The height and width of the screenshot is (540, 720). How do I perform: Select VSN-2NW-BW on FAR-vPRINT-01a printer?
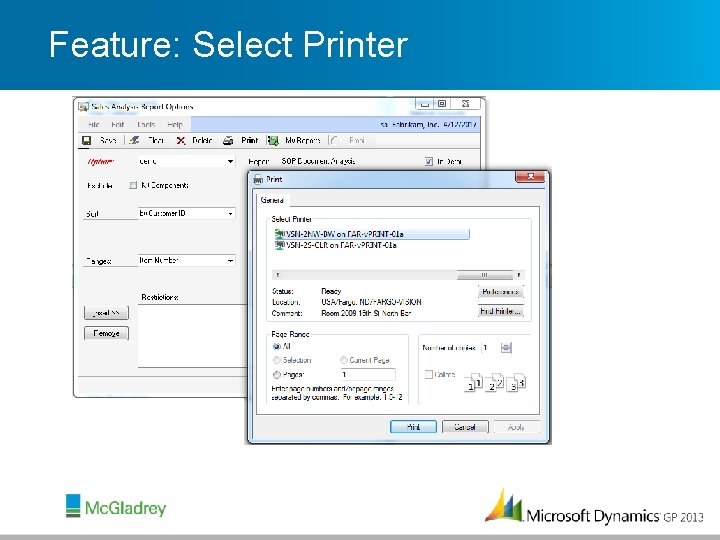(x=371, y=234)
